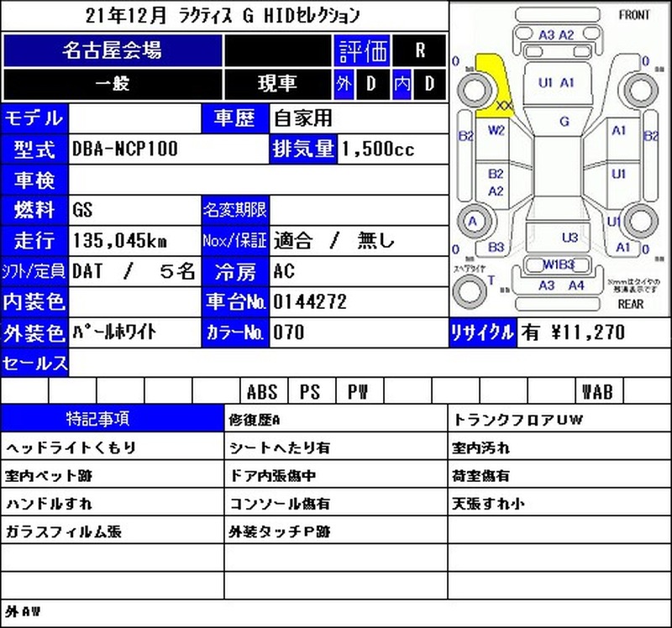Select the 現車 cell
The image size is (672, 628).
pyautogui.click(x=277, y=84)
